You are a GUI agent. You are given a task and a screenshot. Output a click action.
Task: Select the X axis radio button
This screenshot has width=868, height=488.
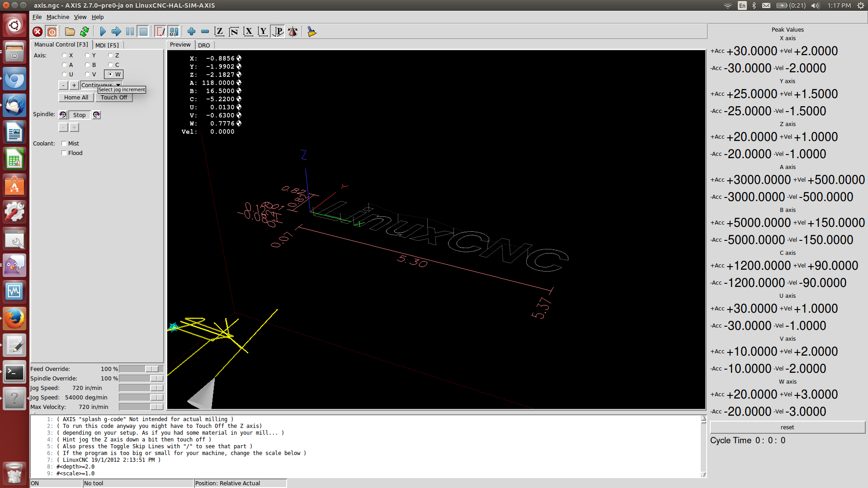click(x=64, y=55)
